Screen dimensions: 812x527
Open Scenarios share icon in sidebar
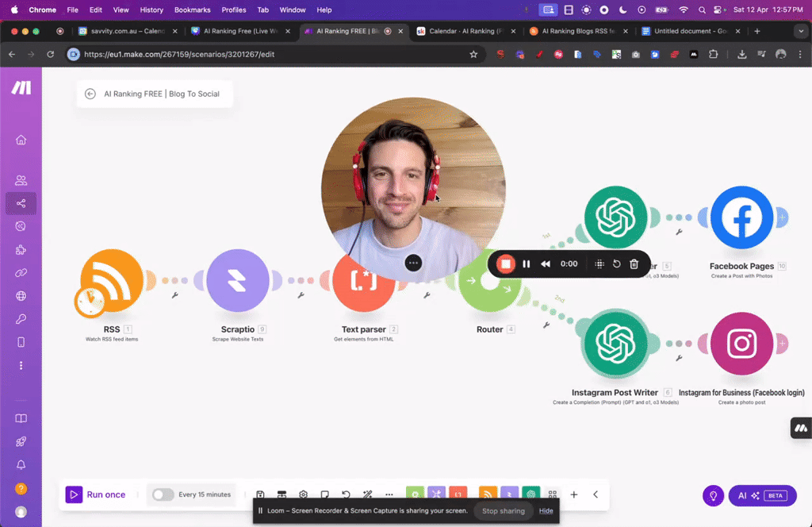[x=21, y=203]
